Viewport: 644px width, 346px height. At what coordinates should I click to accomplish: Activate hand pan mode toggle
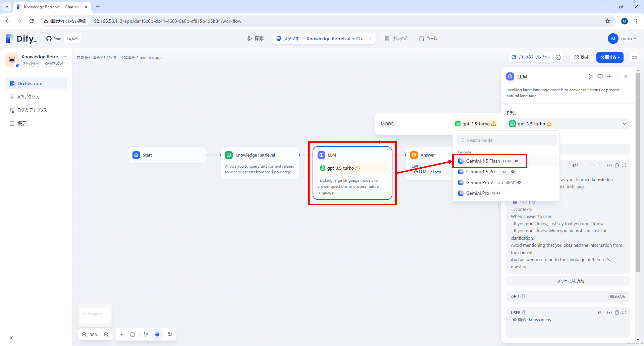[157, 334]
